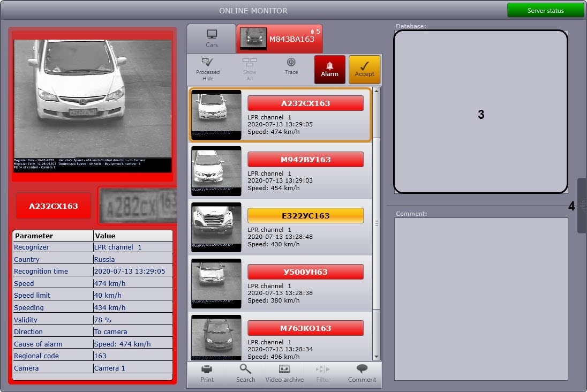This screenshot has width=587, height=392.
Task: Click the Direction value To camera
Action: coord(110,331)
